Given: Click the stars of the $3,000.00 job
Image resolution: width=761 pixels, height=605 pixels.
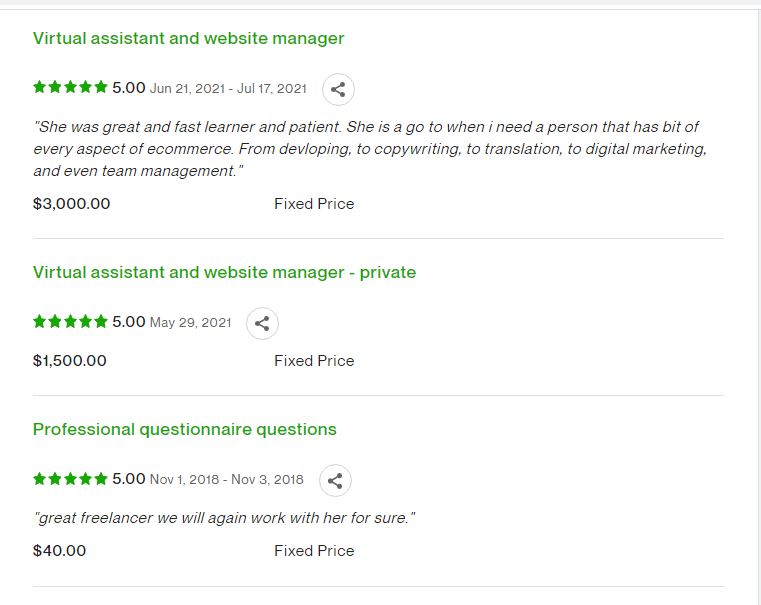Looking at the screenshot, I should (70, 87).
